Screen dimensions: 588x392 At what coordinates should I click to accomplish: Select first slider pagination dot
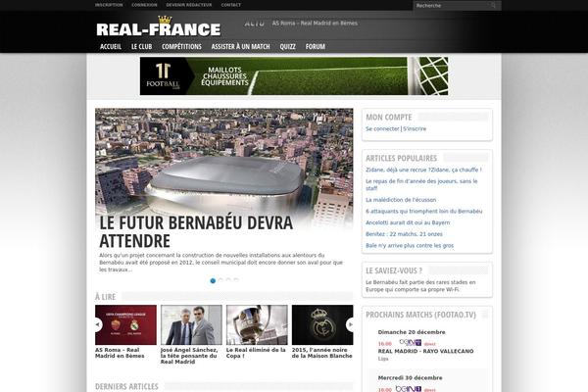213,280
